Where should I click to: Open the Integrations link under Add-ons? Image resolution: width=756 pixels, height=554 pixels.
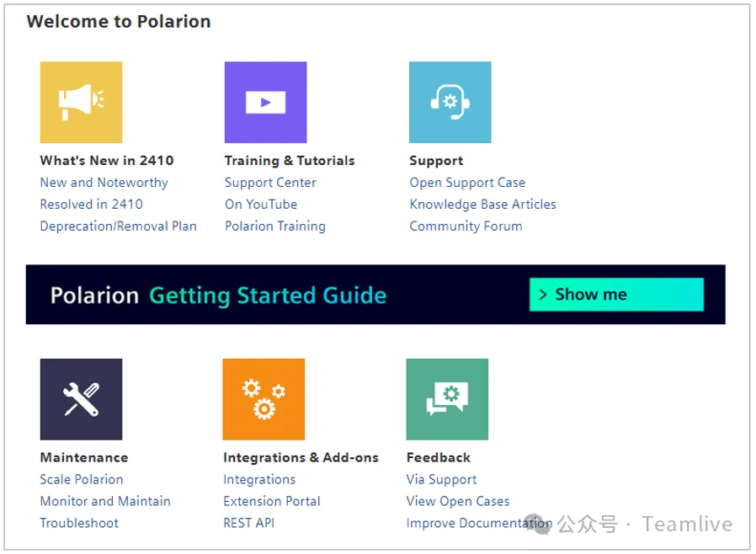click(259, 480)
